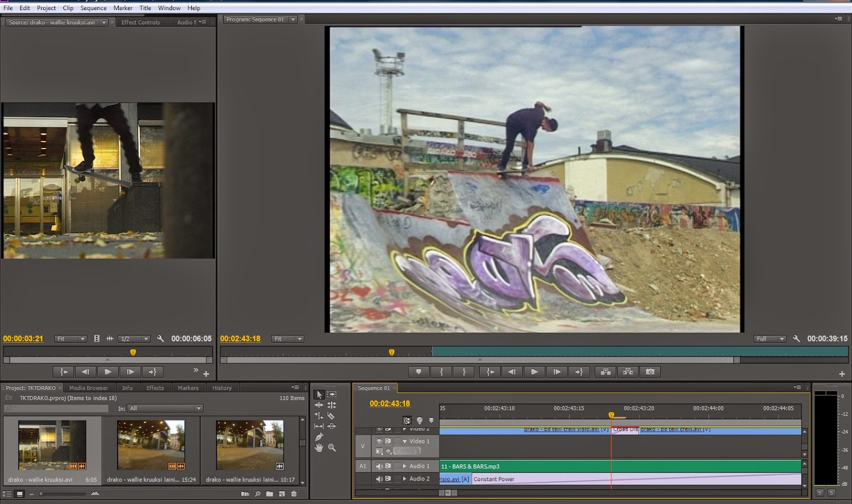The width and height of the screenshot is (852, 504).
Task: Switch to the Media Browser tab
Action: tap(88, 388)
